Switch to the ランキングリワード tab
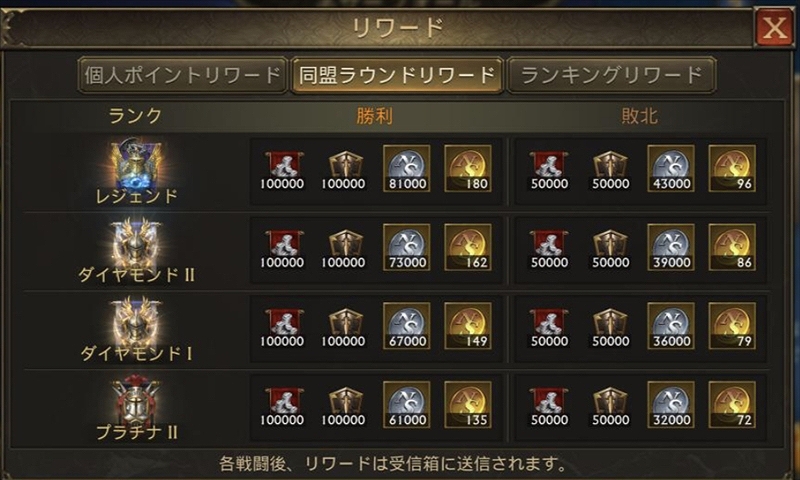 (611, 75)
